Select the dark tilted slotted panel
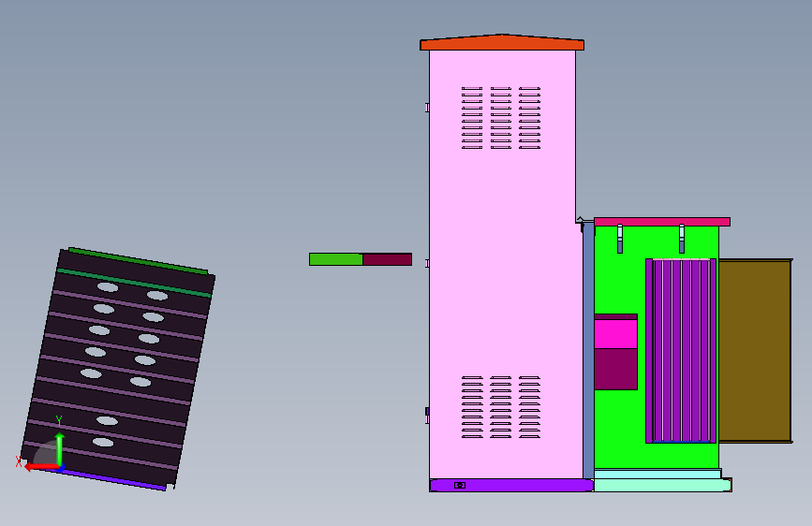812x526 pixels. click(x=118, y=369)
